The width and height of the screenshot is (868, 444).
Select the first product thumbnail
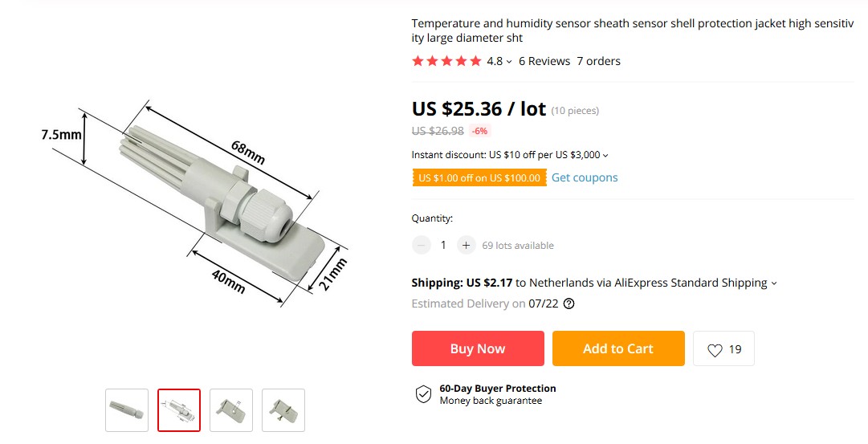pos(127,409)
